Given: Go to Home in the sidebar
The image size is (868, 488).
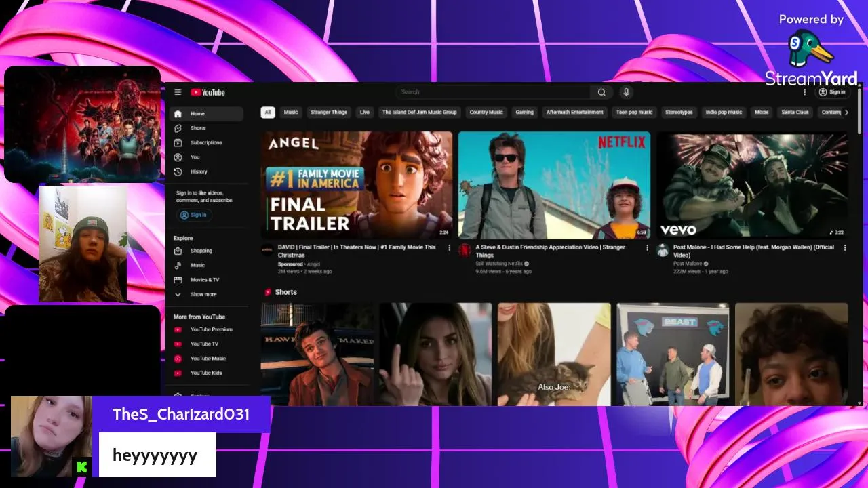Looking at the screenshot, I should point(206,114).
